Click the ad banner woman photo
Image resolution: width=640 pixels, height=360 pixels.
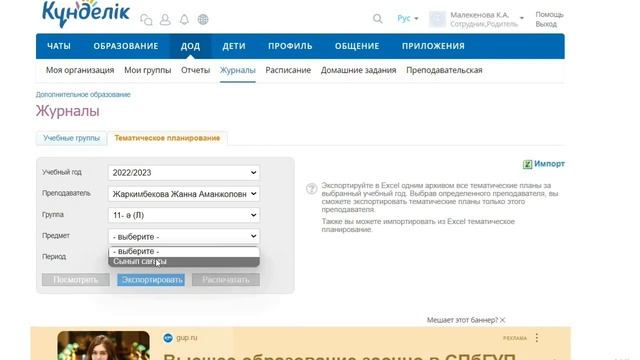click(103, 346)
